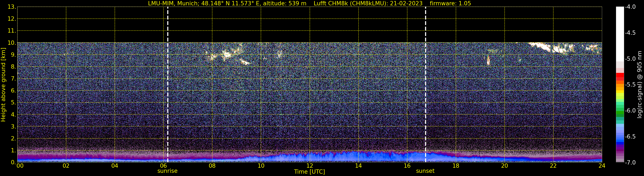Screen dimensions: 644x176
Task: Click the '-6.5' colorbar tick label
Action: (x=630, y=136)
